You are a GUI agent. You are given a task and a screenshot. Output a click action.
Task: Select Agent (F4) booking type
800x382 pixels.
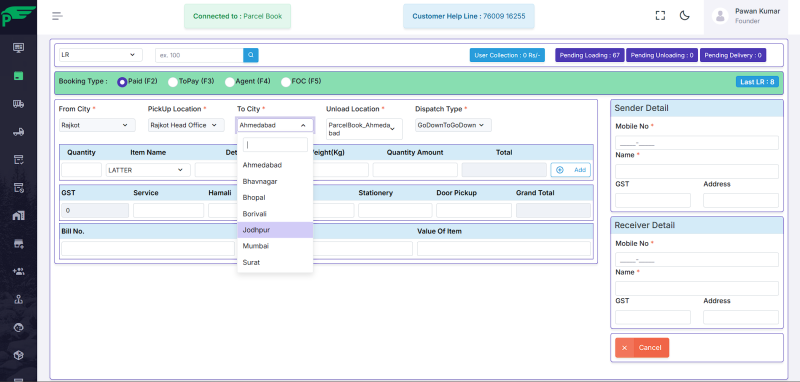[x=230, y=82]
